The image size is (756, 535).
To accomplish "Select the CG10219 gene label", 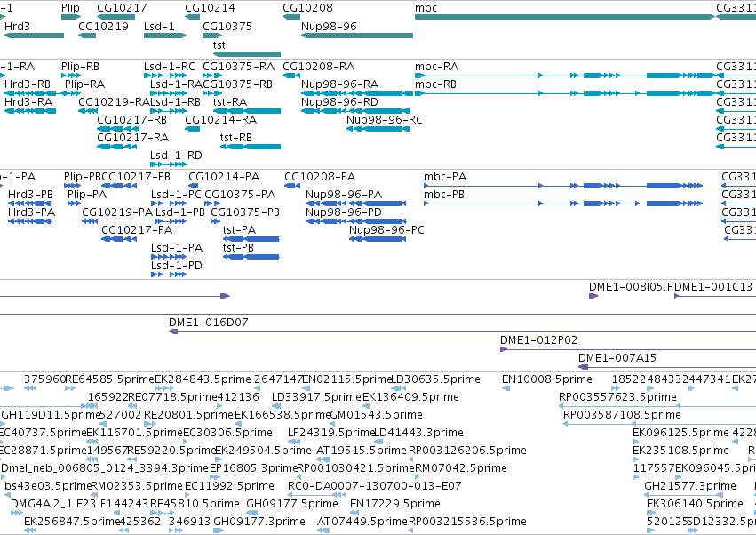I will pos(104,27).
